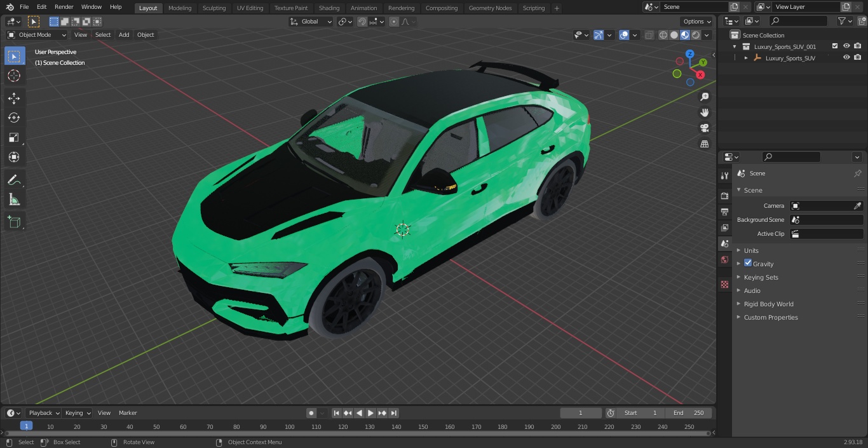Open the Render properties tab
Screen dimensions: 868x448
click(724, 196)
